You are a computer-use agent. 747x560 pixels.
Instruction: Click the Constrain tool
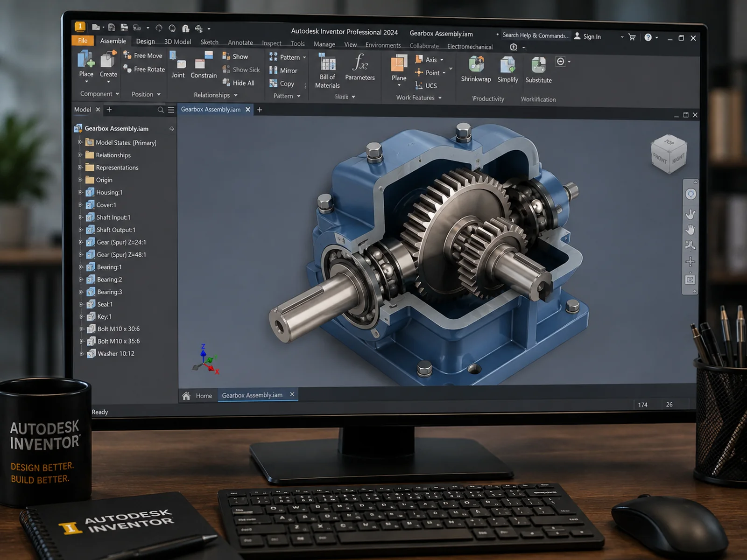pos(204,65)
